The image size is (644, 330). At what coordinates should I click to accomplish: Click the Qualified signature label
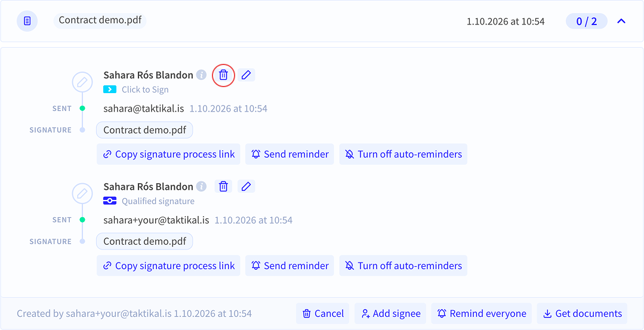pyautogui.click(x=158, y=201)
